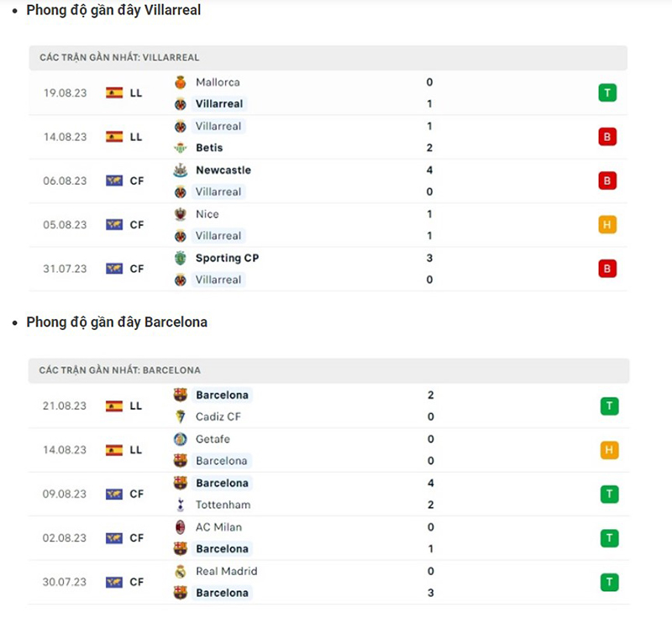Click green T badge for Real Madrid match

[x=610, y=582]
